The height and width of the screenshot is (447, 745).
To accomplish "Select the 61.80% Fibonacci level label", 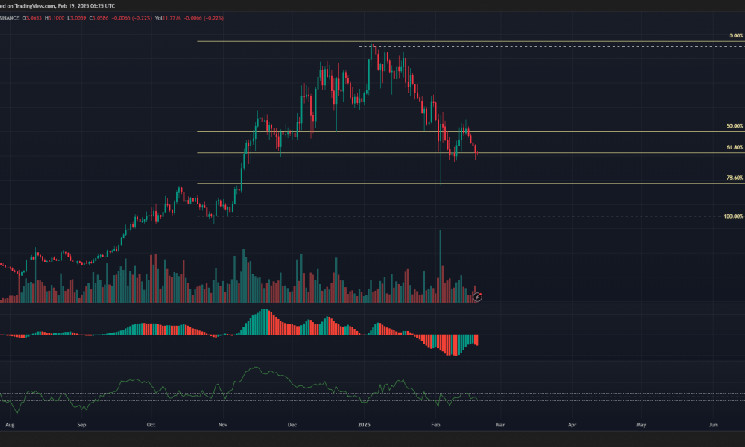I will pyautogui.click(x=735, y=148).
